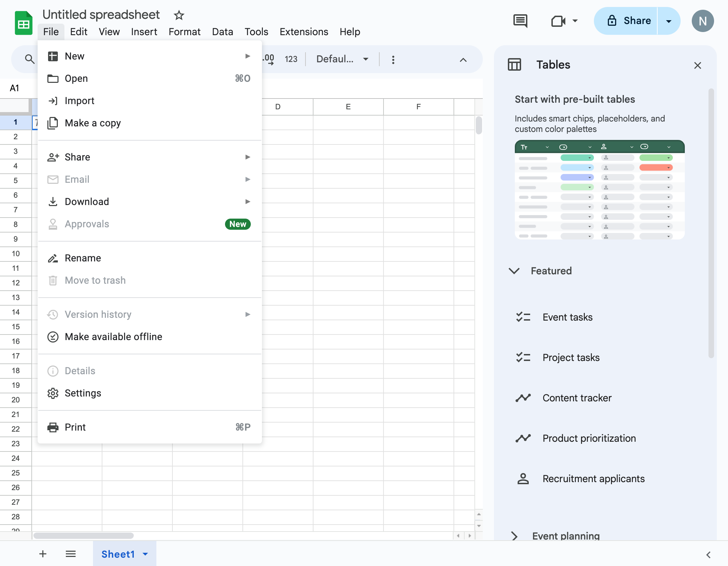Open the Edit menu

[x=78, y=32]
